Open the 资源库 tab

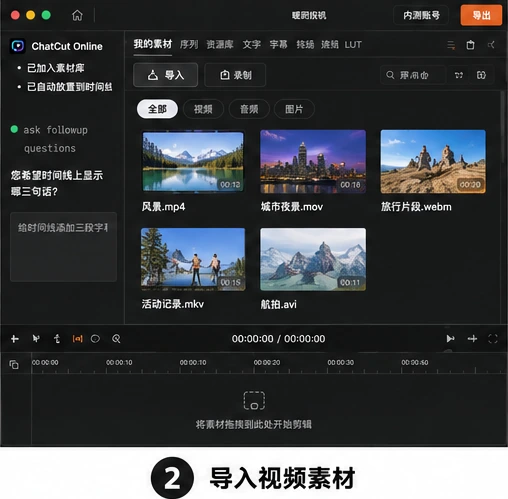coord(220,44)
